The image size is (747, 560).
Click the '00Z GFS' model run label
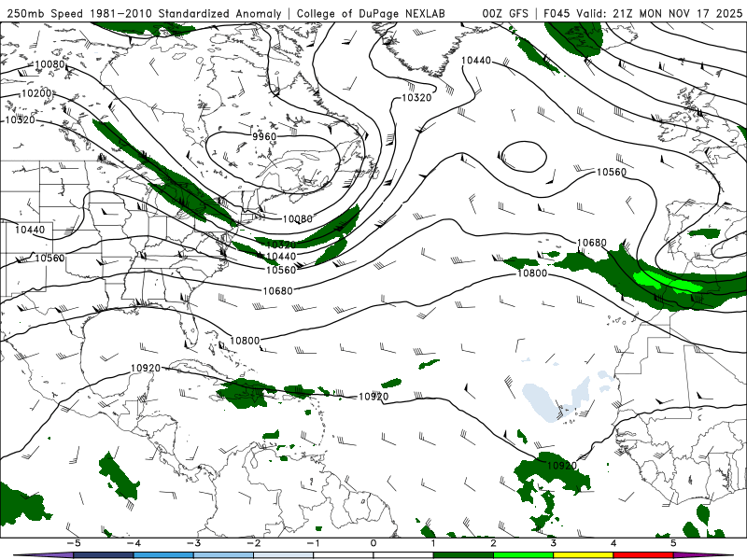(505, 13)
